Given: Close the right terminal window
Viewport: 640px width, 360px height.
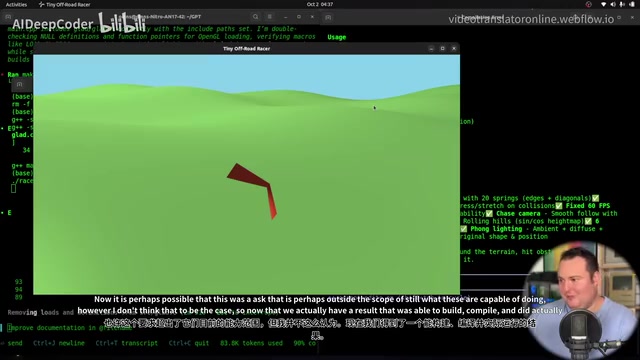Looking at the screenshot, I should coord(633,17).
